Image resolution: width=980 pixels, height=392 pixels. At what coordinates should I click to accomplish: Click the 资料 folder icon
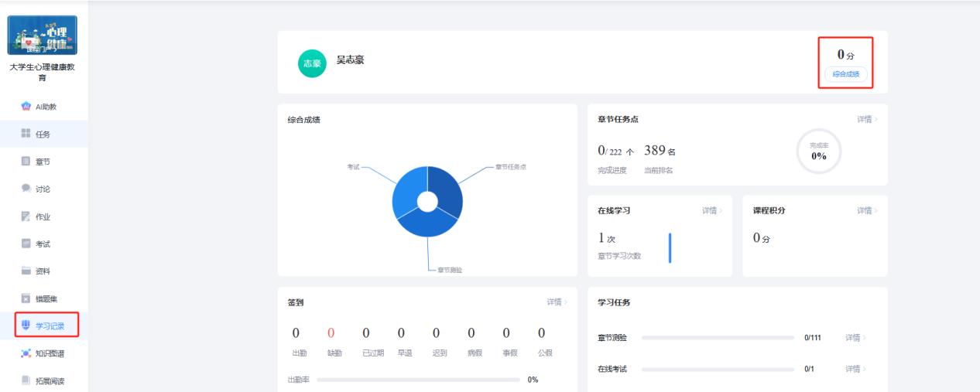(x=26, y=271)
